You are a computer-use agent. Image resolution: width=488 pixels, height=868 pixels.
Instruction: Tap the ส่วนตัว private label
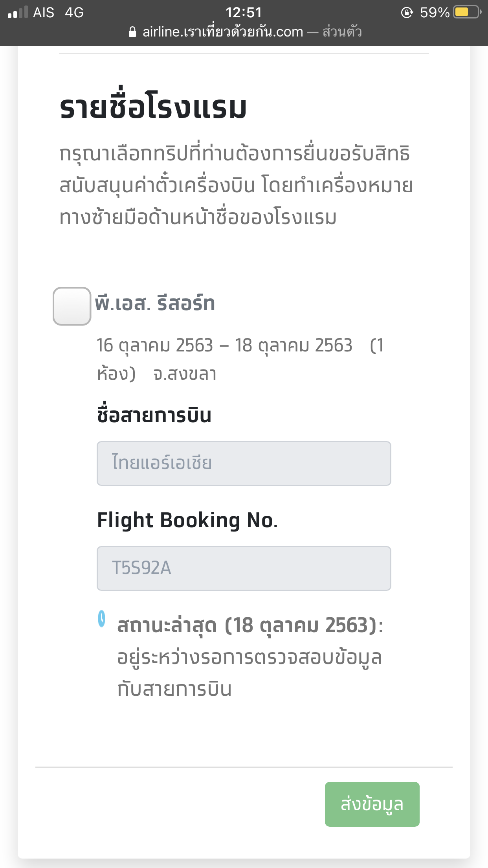pyautogui.click(x=342, y=31)
